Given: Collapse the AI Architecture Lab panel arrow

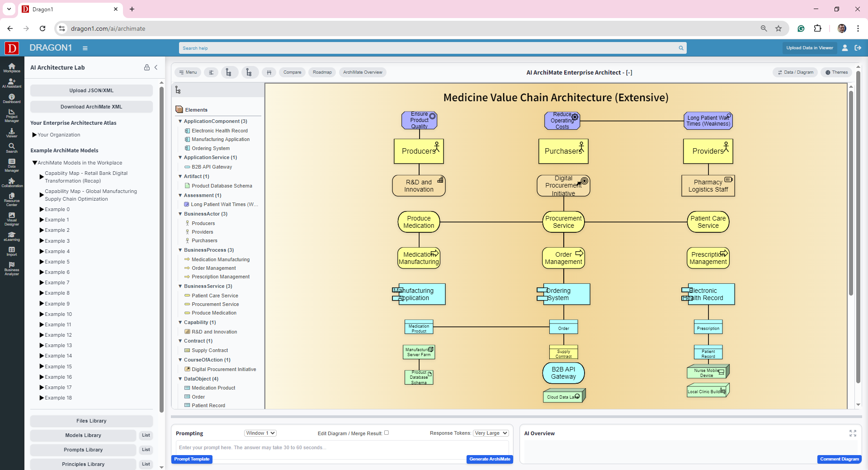Looking at the screenshot, I should (x=156, y=67).
